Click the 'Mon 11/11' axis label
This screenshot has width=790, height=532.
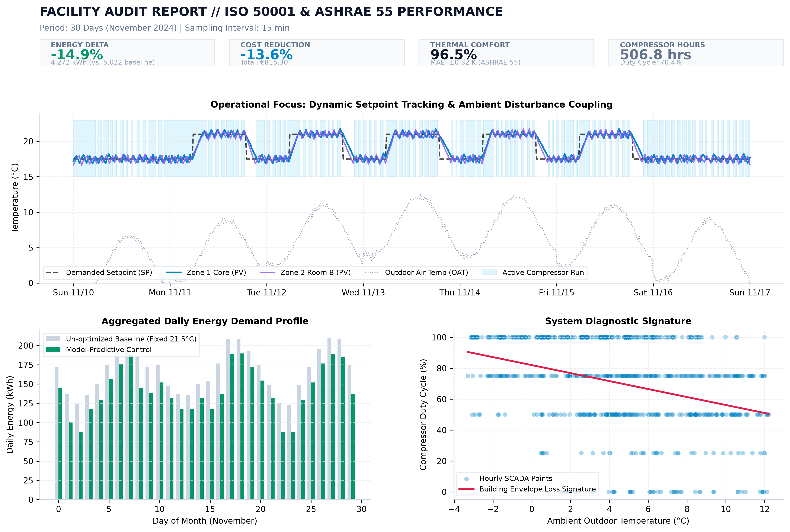tap(170, 292)
